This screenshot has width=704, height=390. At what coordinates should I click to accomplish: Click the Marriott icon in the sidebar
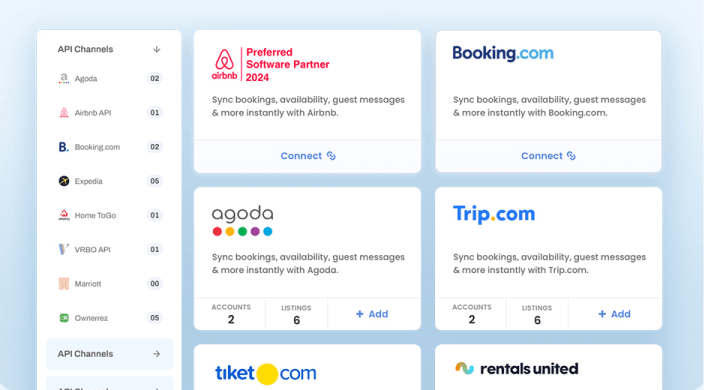coord(64,284)
